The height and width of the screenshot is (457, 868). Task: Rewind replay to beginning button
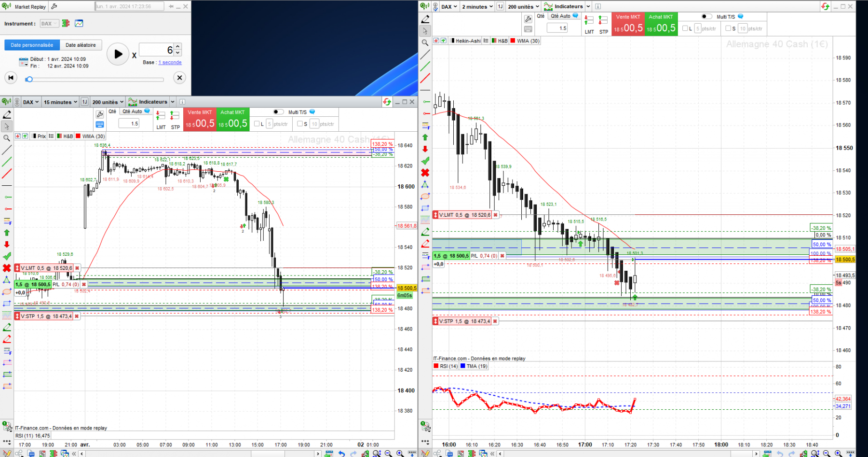11,78
